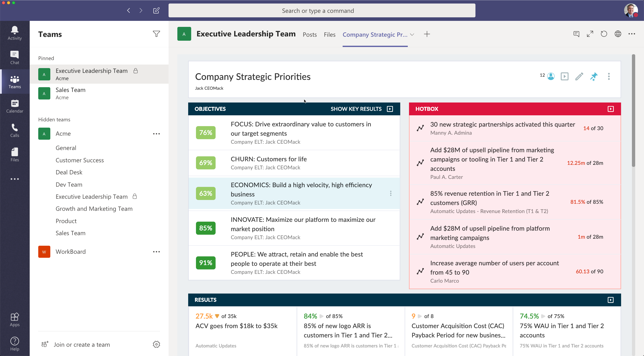Open the Help icon
The width and height of the screenshot is (644, 356).
(15, 344)
